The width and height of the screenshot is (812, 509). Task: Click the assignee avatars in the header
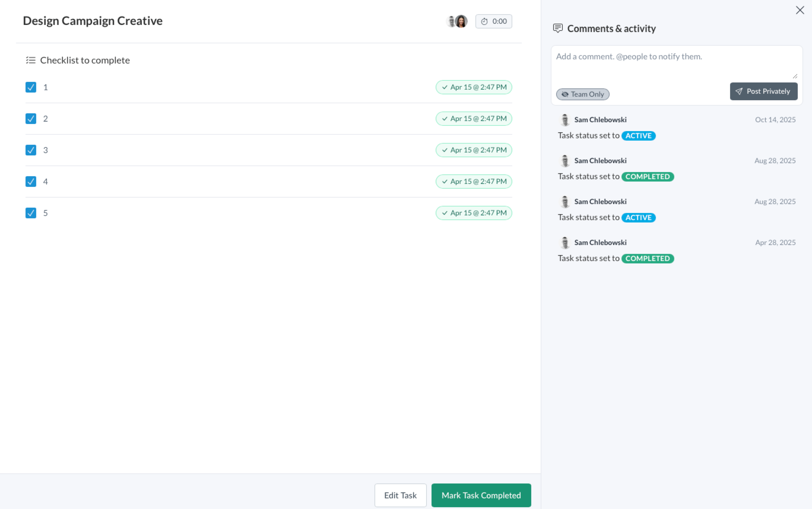click(457, 22)
